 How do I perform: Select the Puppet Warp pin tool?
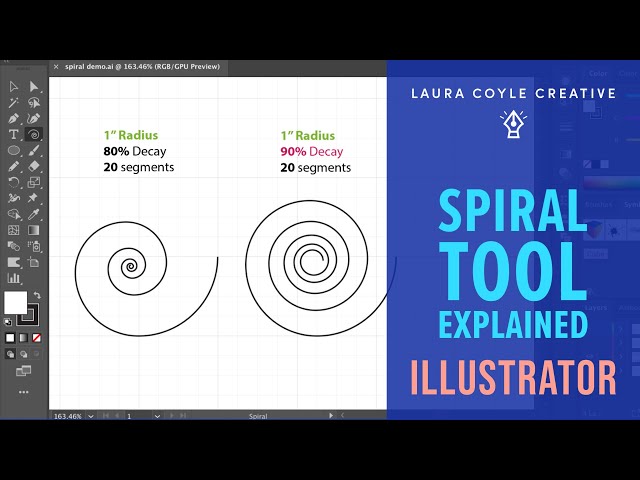point(34,198)
